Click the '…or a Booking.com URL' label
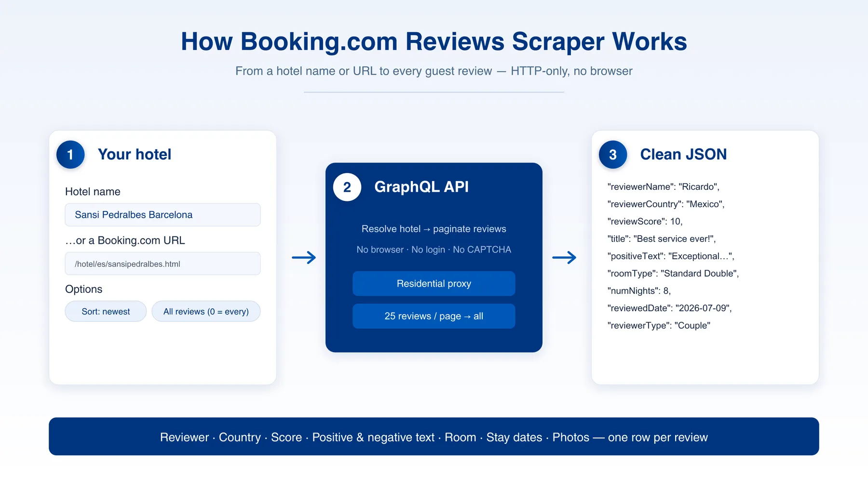This screenshot has width=868, height=488. (x=125, y=240)
